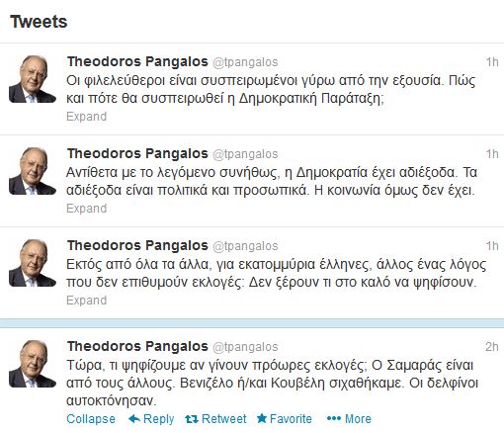Open @tpangalos handle on second tweet
This screenshot has height=433, width=504.
[245, 154]
